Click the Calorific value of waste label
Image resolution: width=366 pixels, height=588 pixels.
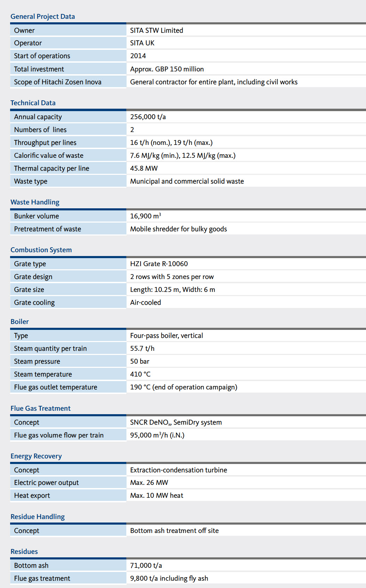(49, 155)
